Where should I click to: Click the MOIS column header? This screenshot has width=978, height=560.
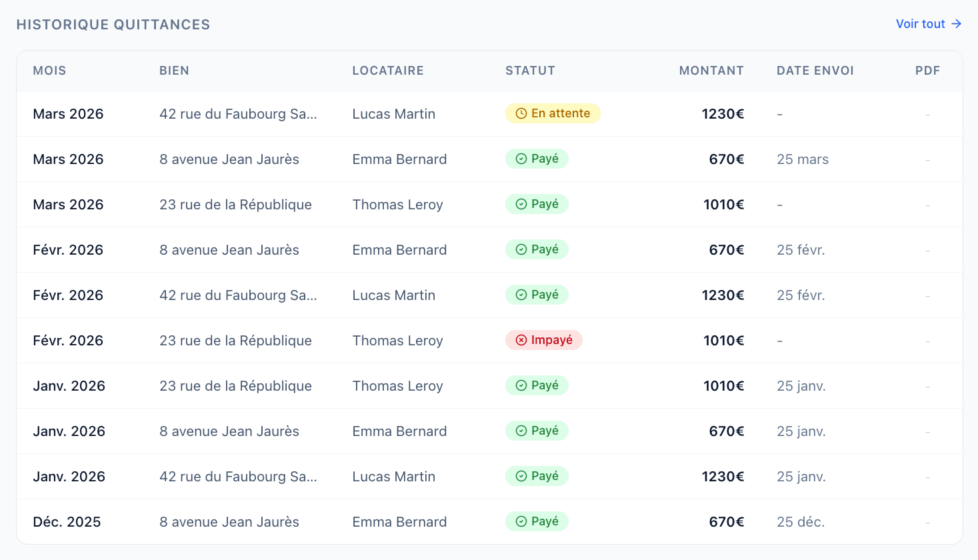(x=49, y=71)
